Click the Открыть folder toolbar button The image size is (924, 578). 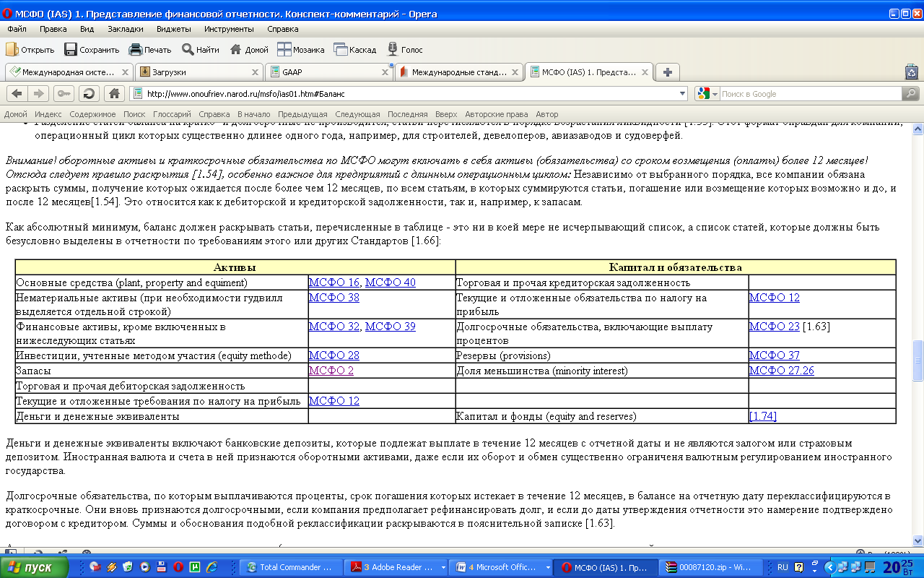coord(30,50)
